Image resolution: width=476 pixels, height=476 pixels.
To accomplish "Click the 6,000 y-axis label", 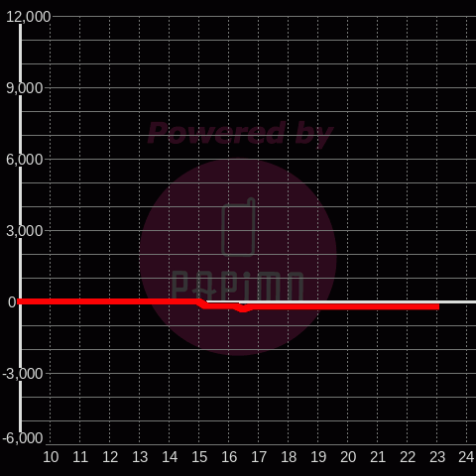I will [x=25, y=160].
